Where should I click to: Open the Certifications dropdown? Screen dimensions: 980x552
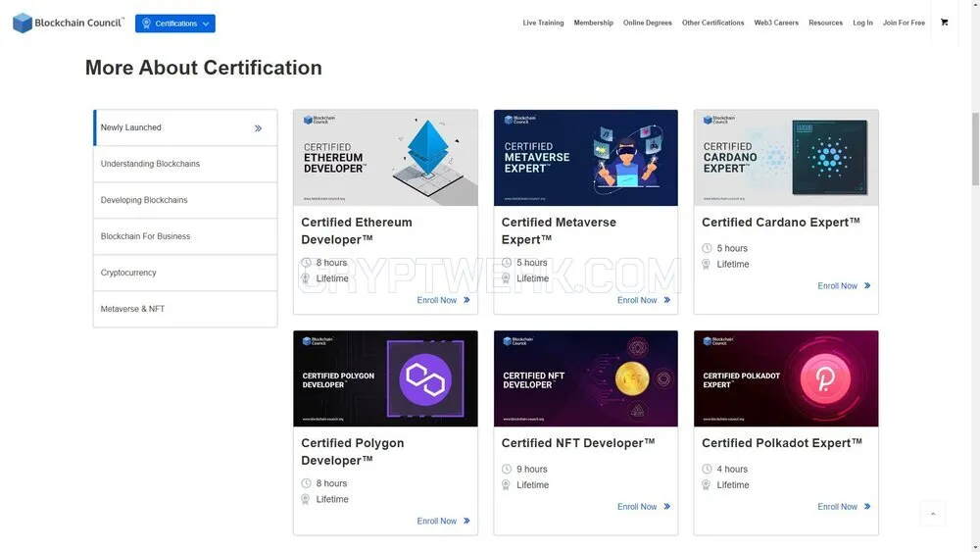point(175,24)
